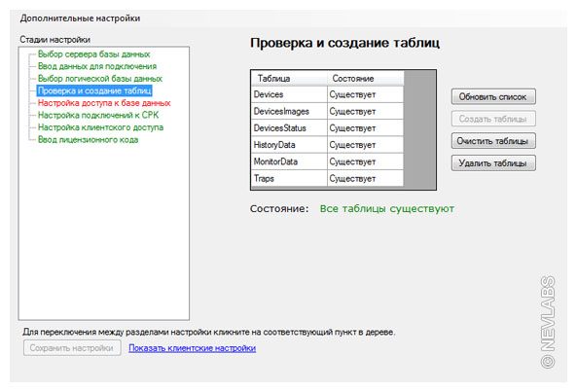Viewport: 577px width, 392px height.
Task: Click the 'Таблица' column header
Action: click(x=289, y=79)
